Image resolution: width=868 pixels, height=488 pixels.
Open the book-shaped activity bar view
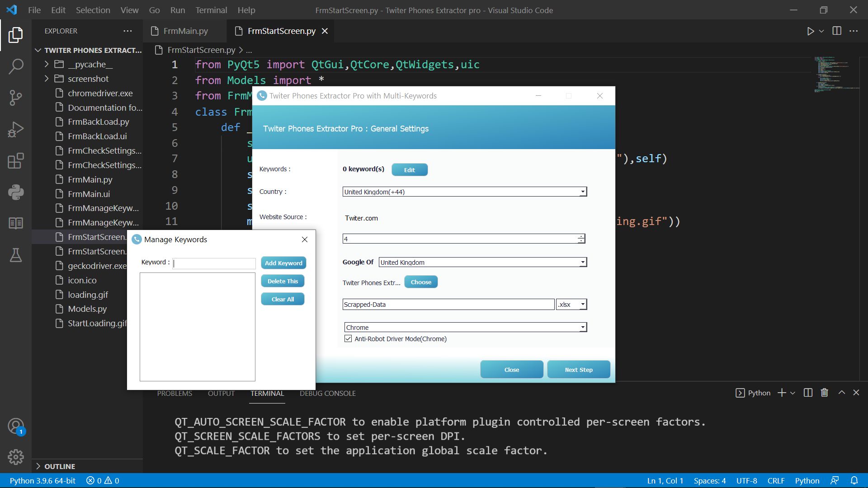[16, 223]
